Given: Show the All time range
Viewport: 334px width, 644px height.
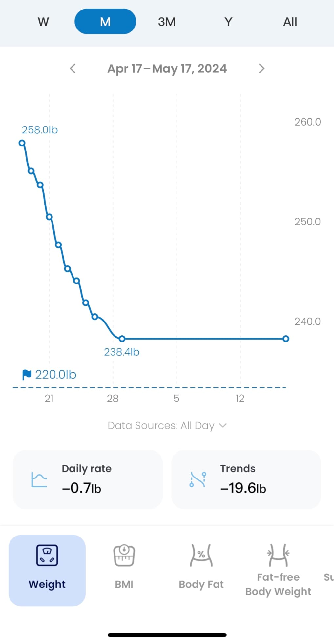Looking at the screenshot, I should pyautogui.click(x=290, y=22).
